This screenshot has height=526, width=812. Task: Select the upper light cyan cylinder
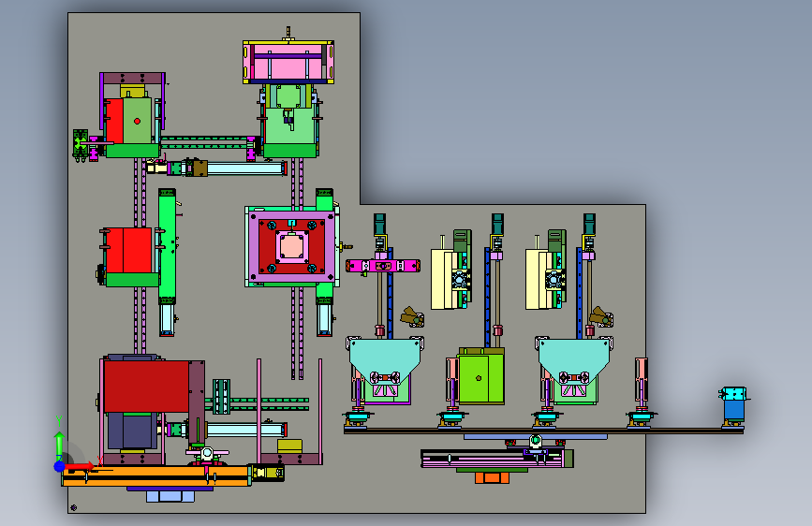coord(244,168)
